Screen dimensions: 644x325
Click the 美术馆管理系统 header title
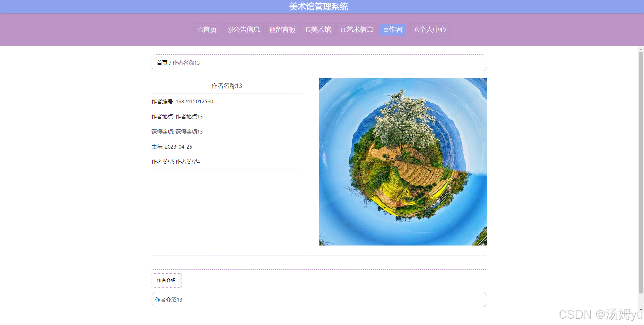click(319, 7)
